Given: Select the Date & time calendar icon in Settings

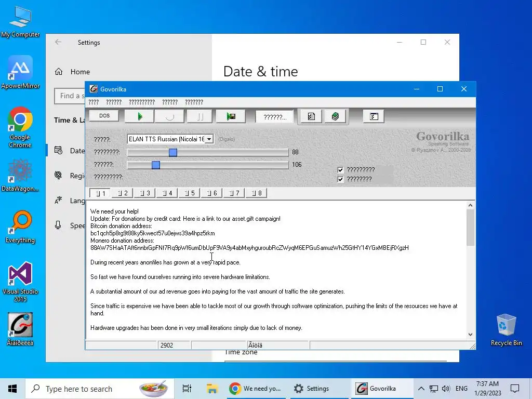Looking at the screenshot, I should pyautogui.click(x=58, y=150).
